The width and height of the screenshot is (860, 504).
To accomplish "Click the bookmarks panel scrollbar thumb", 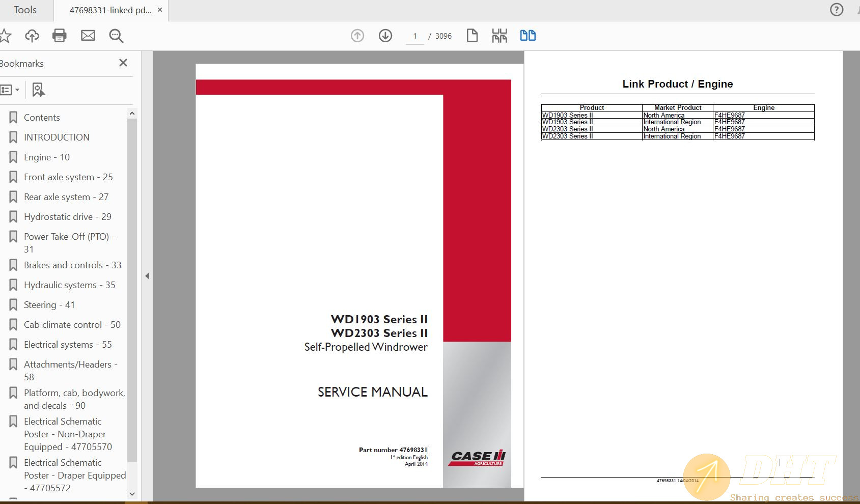I will tap(132, 290).
